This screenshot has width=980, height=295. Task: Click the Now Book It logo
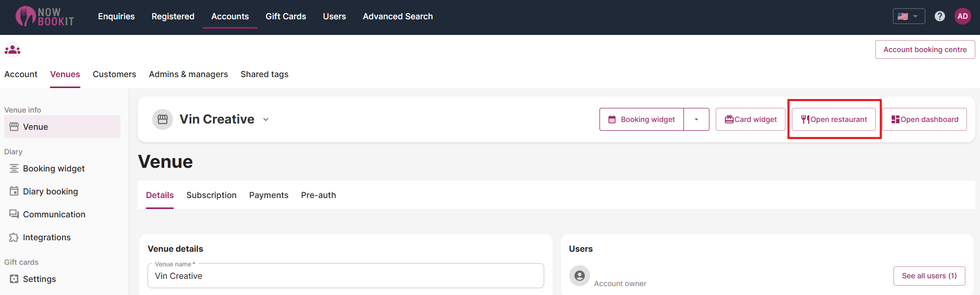[x=45, y=17]
